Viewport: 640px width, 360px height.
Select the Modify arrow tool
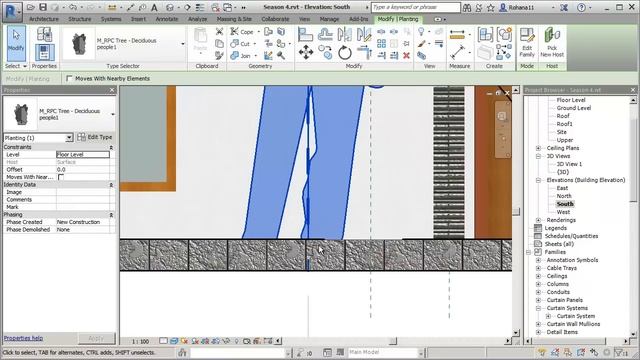click(x=16, y=43)
